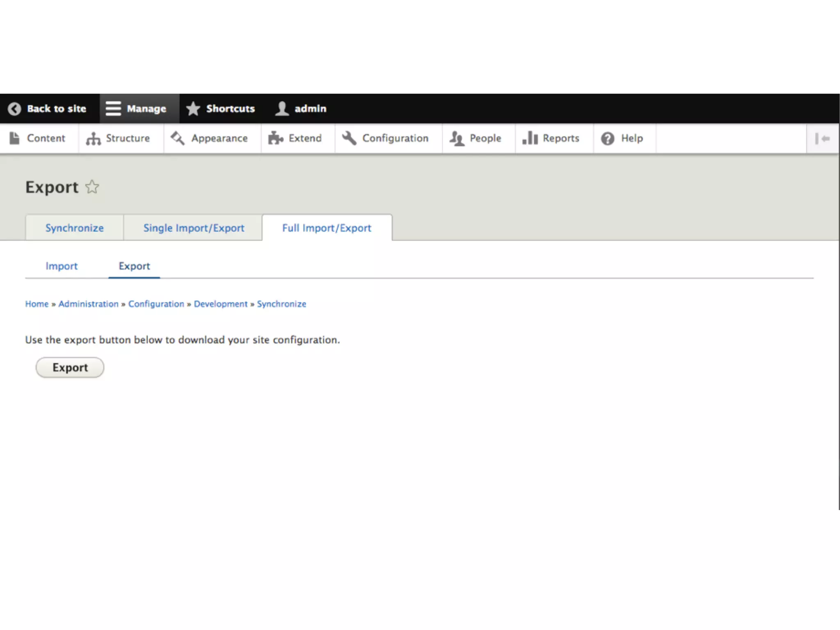Image resolution: width=840 pixels, height=630 pixels.
Task: Open the People menu item
Action: click(485, 138)
